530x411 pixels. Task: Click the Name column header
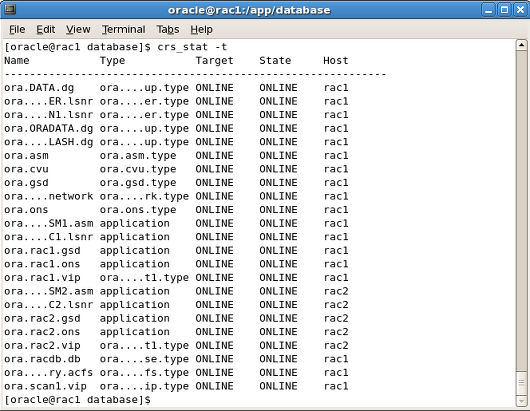17,61
